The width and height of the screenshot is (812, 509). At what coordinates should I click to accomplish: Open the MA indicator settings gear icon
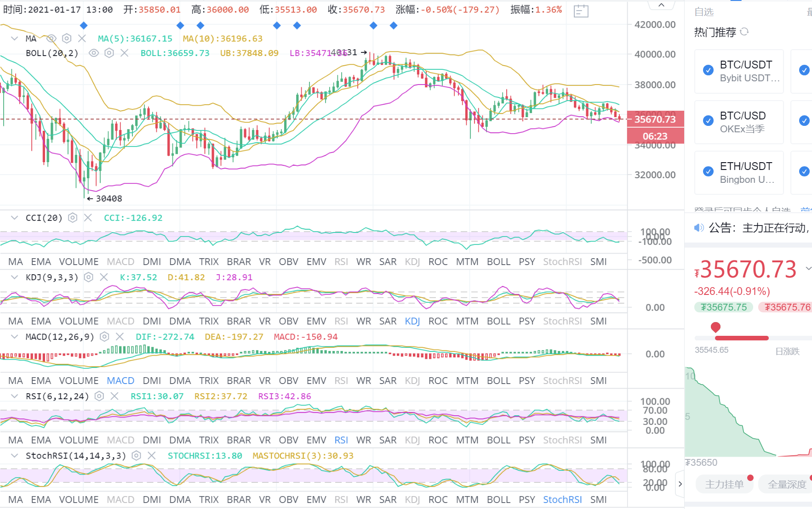click(x=67, y=39)
